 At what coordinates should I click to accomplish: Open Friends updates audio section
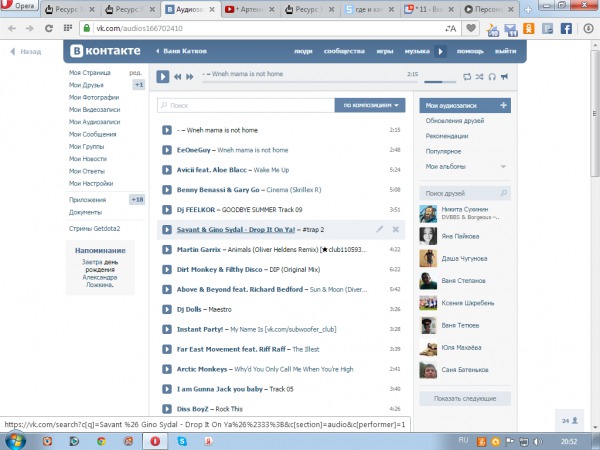[455, 121]
